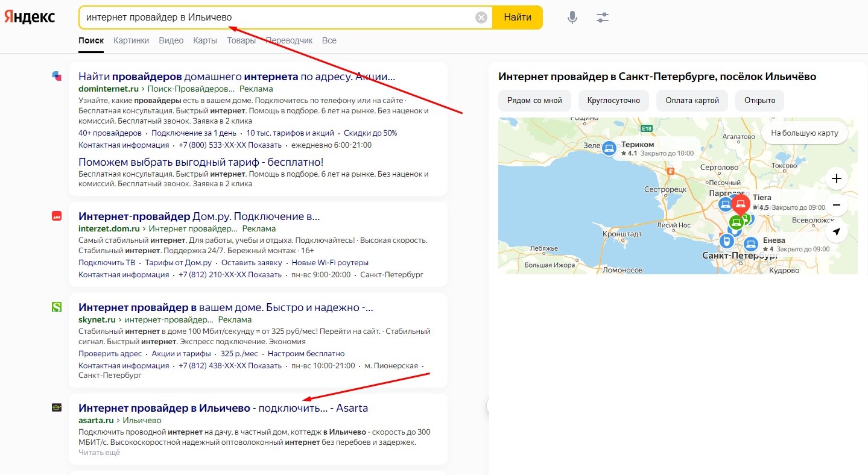Click the map geolocation arrow button
The width and height of the screenshot is (868, 475).
click(836, 231)
